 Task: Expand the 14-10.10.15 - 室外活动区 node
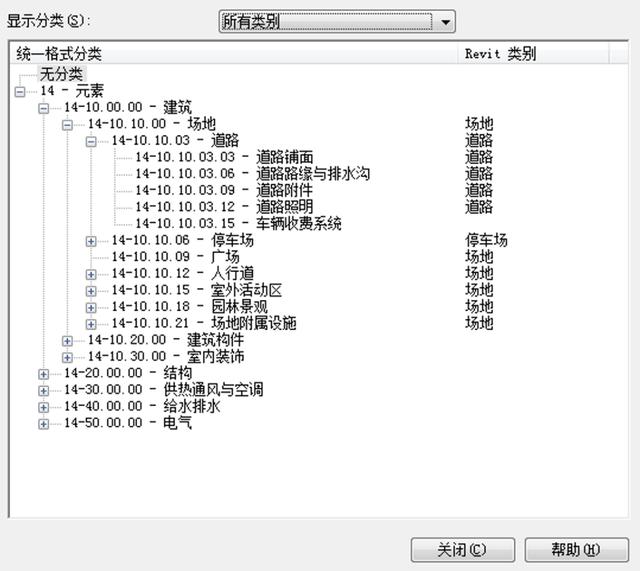point(91,291)
